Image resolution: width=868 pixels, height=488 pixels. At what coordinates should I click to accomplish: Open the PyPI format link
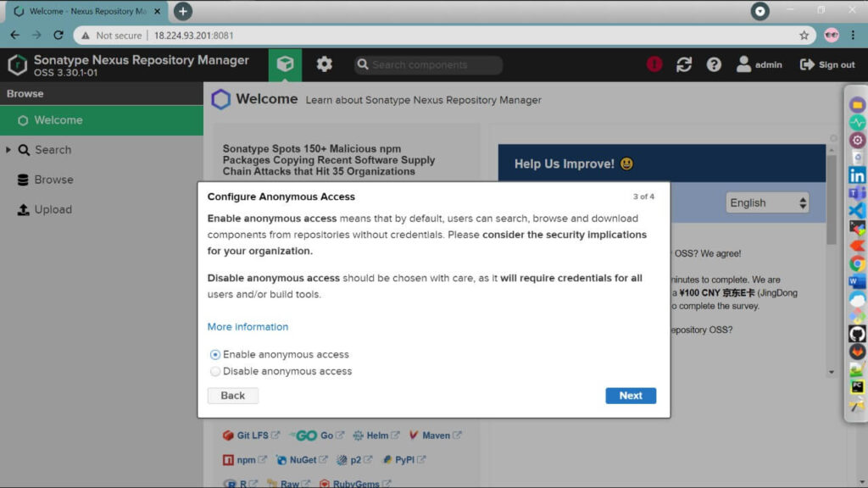(403, 460)
